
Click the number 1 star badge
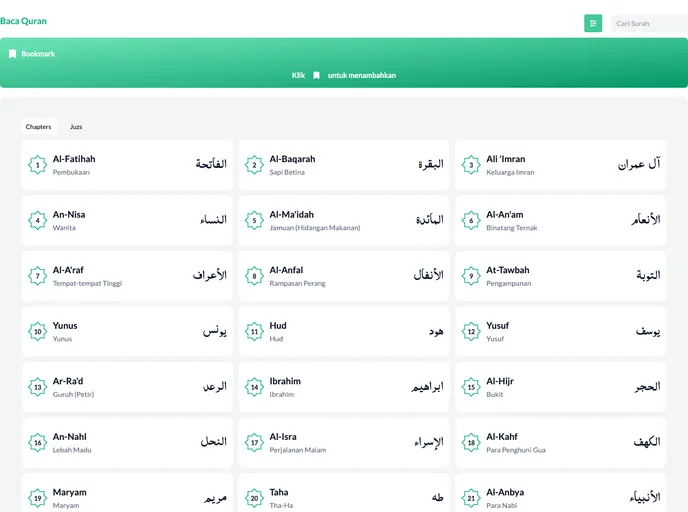point(37,165)
